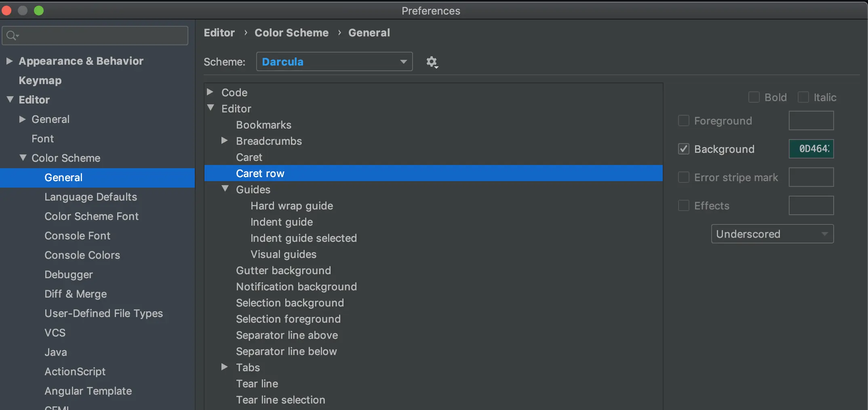Expand the Code tree node
868x410 pixels.
coord(210,92)
